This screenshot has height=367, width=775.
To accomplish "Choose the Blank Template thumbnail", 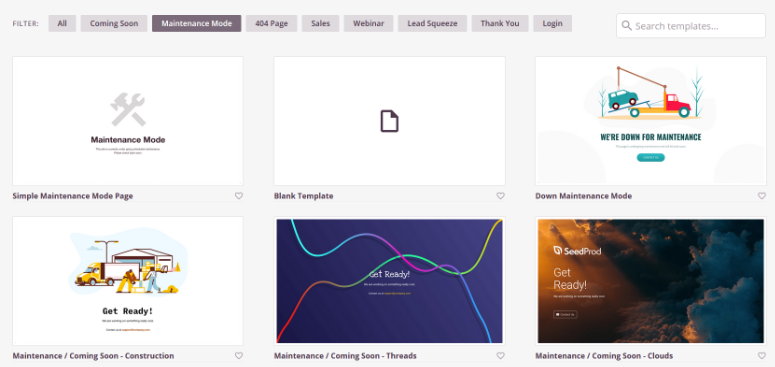I will pos(389,121).
